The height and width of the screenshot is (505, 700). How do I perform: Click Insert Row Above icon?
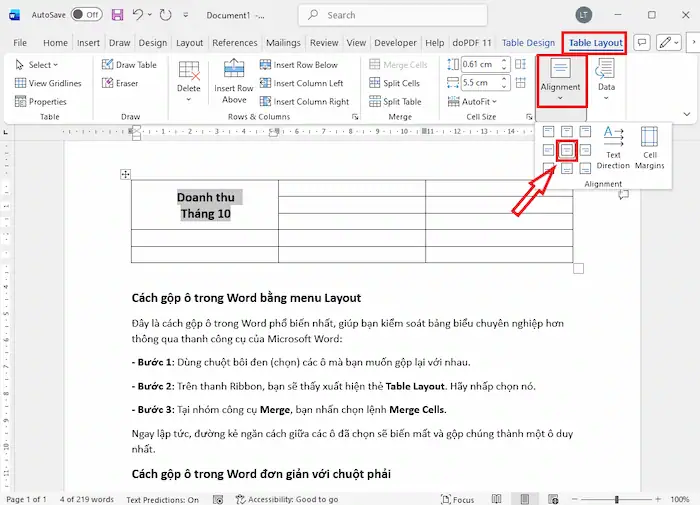coord(234,80)
